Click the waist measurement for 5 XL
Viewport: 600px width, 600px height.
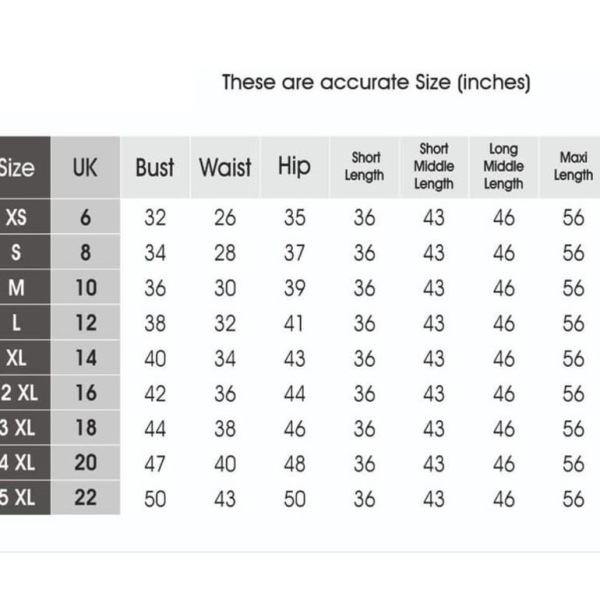225,498
